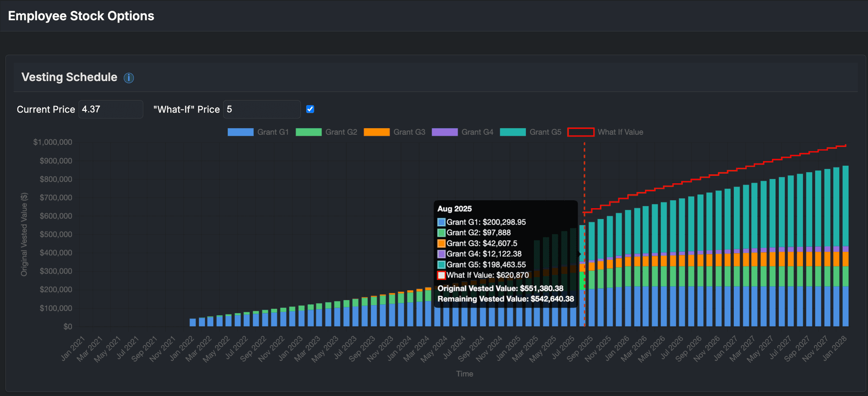
Task: Click the orange Grant G3 legend swatch
Action: pos(377,132)
